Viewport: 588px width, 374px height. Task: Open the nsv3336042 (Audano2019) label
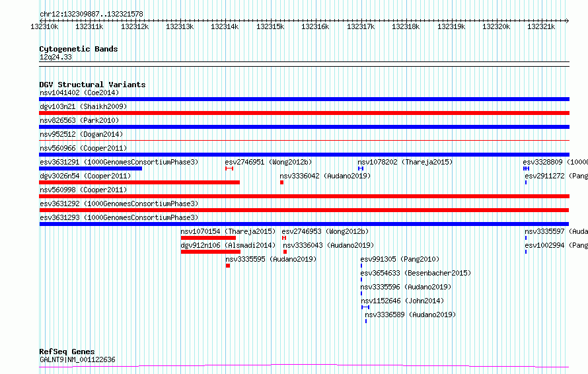(x=325, y=176)
